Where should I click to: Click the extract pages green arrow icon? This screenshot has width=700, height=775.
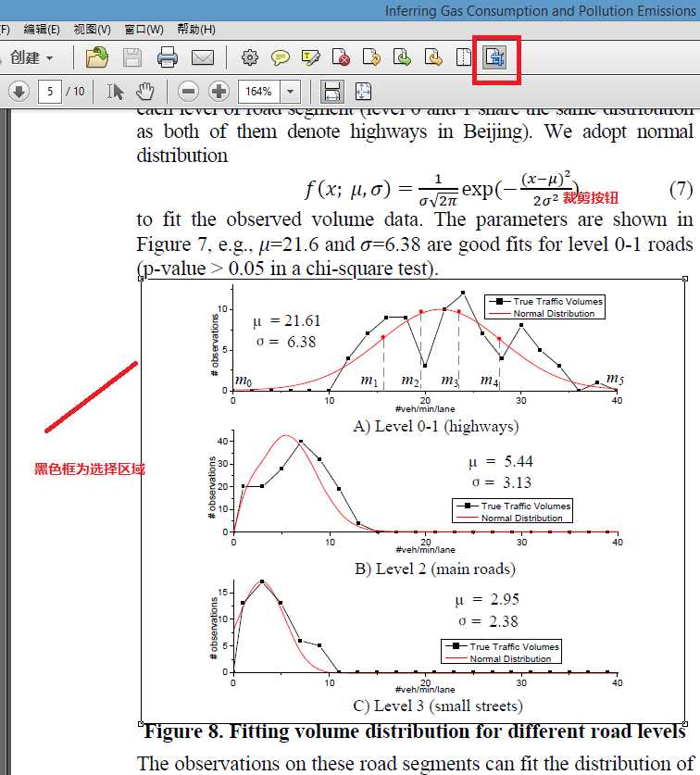pyautogui.click(x=403, y=57)
